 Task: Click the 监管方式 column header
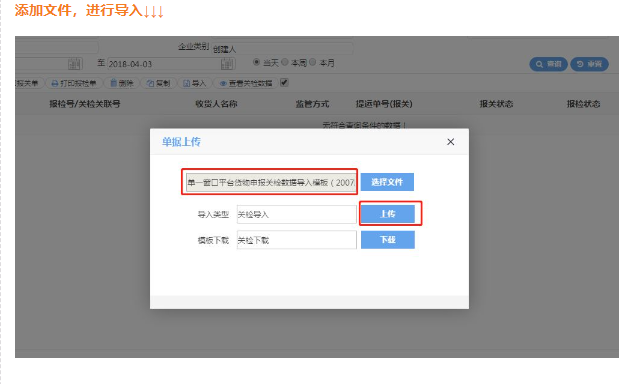pyautogui.click(x=312, y=104)
